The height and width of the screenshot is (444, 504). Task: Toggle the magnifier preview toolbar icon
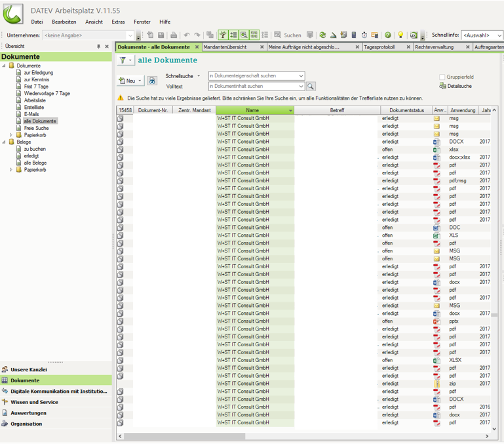click(244, 35)
